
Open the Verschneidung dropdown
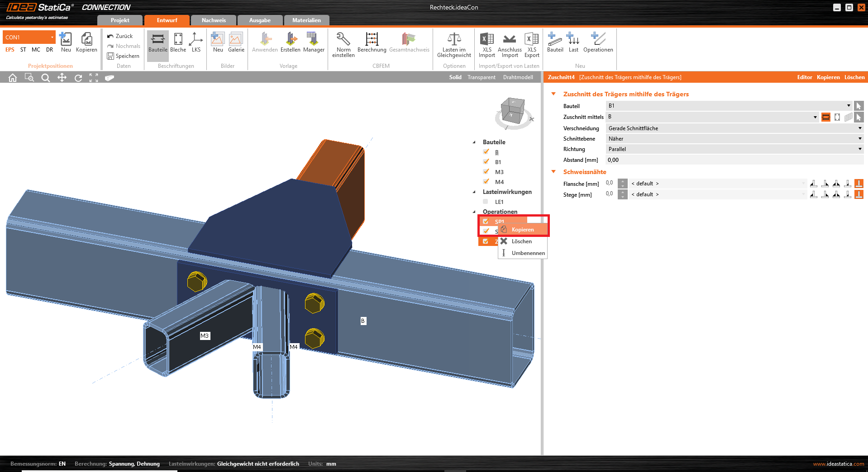(734, 128)
